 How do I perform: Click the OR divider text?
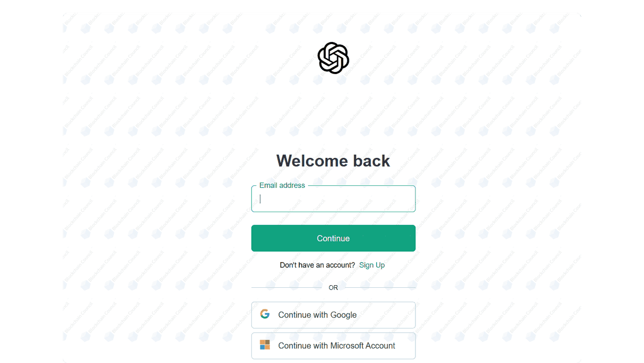click(x=333, y=288)
